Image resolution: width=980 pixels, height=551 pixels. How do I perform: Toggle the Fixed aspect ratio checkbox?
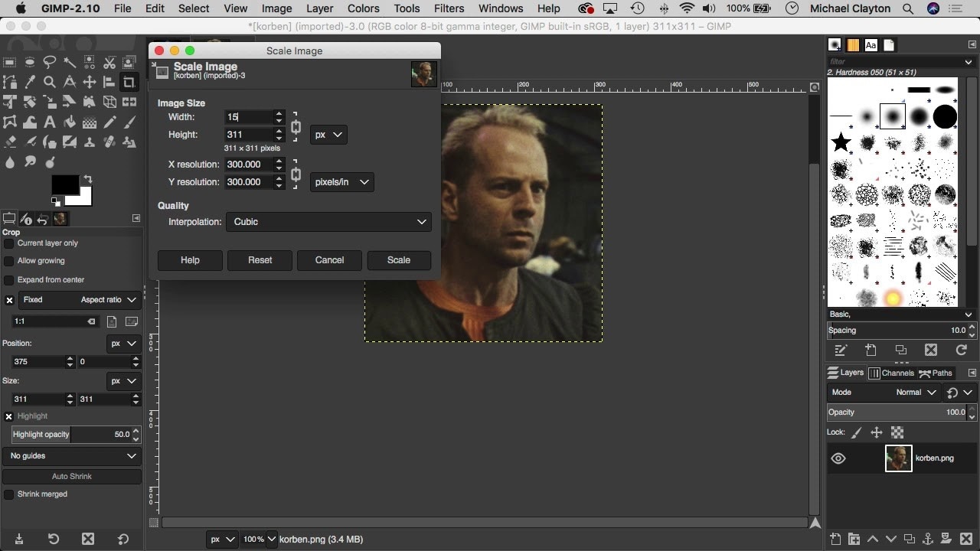10,300
